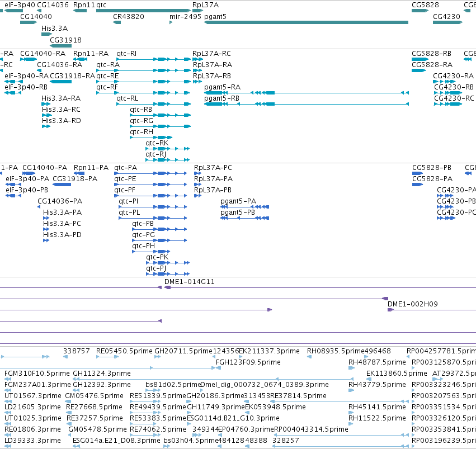Select the CG14040-PA protein label

tap(45, 168)
